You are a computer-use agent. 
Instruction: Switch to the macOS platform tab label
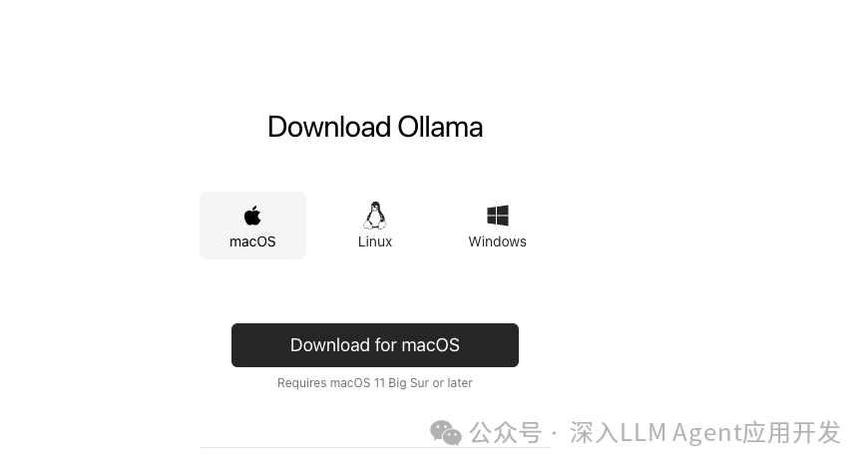point(252,242)
